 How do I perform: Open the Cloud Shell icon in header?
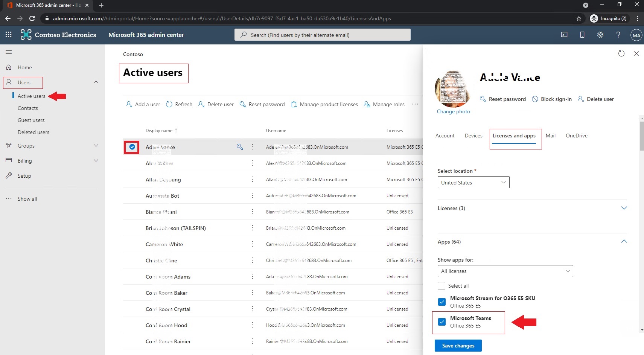click(564, 35)
